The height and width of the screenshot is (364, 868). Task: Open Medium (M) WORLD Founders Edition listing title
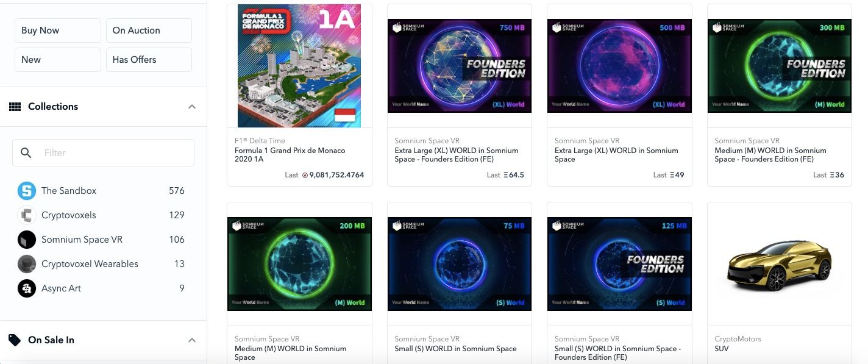(x=770, y=155)
